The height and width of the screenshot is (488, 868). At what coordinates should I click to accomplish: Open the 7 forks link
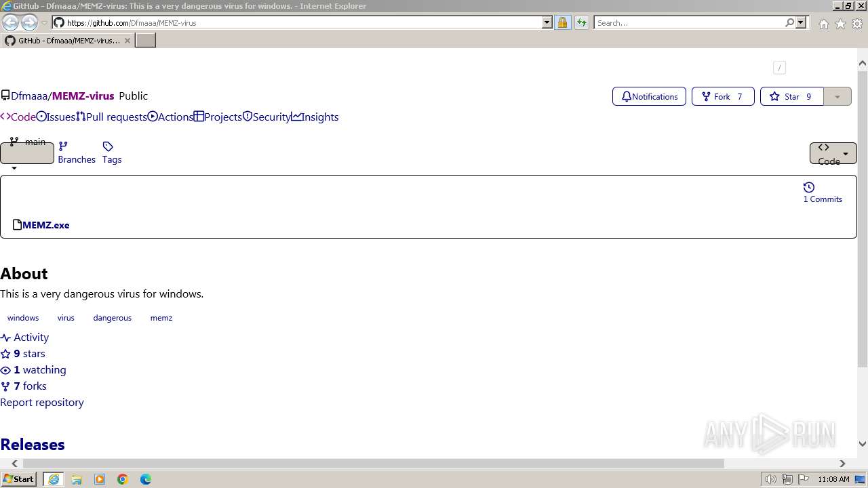24,386
